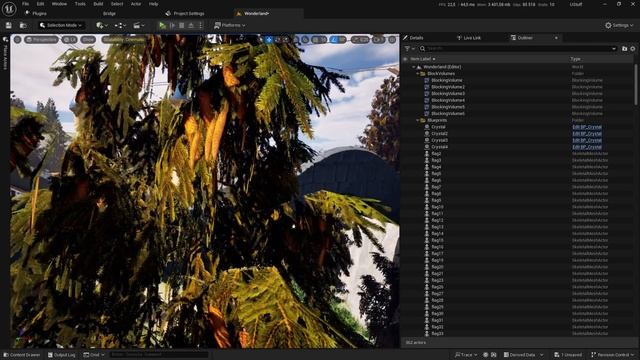
Task: Collapse the BlockVolumes folder
Action: point(418,74)
